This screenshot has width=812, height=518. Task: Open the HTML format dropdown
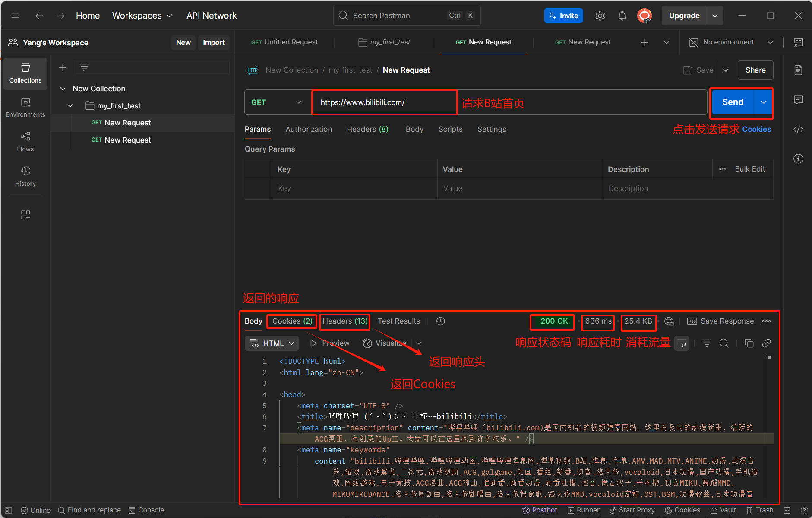click(x=272, y=343)
